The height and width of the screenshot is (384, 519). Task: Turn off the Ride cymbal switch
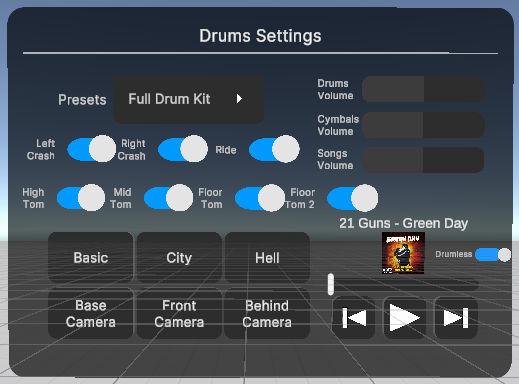(x=274, y=149)
